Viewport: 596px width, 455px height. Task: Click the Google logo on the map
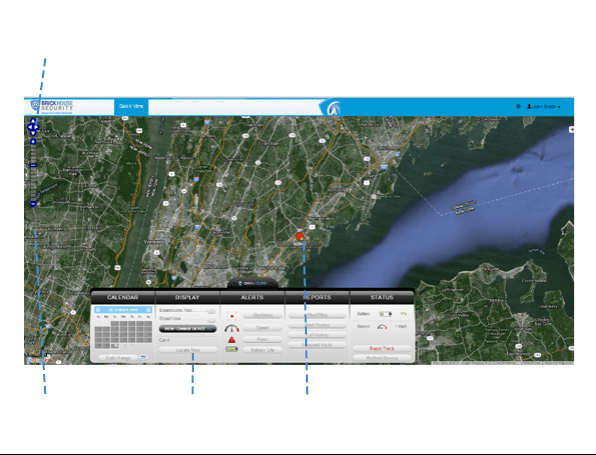coord(36,360)
